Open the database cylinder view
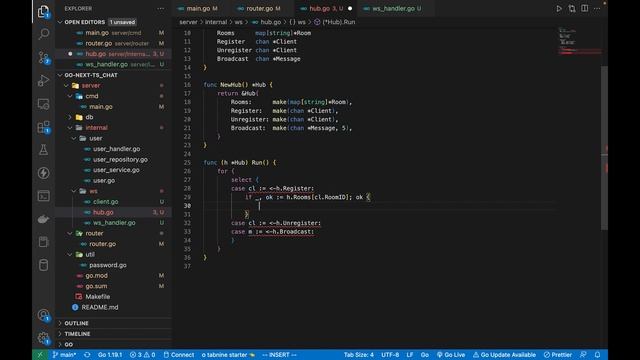 tap(43, 265)
